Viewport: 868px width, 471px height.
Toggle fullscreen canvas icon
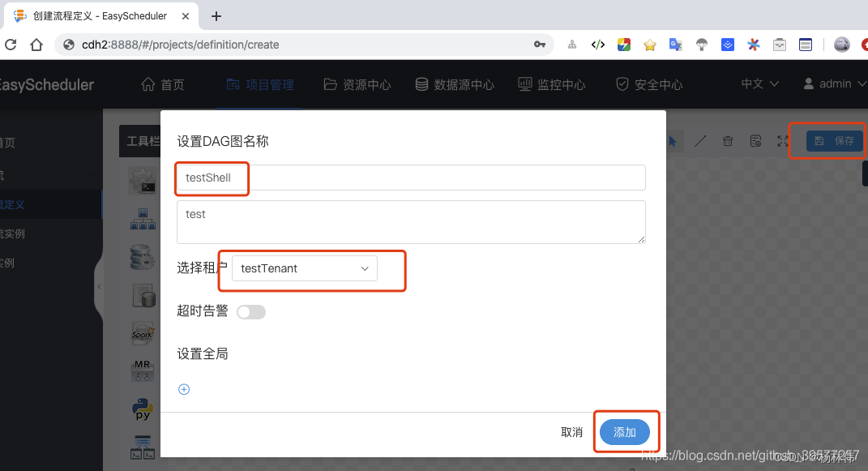pos(782,141)
